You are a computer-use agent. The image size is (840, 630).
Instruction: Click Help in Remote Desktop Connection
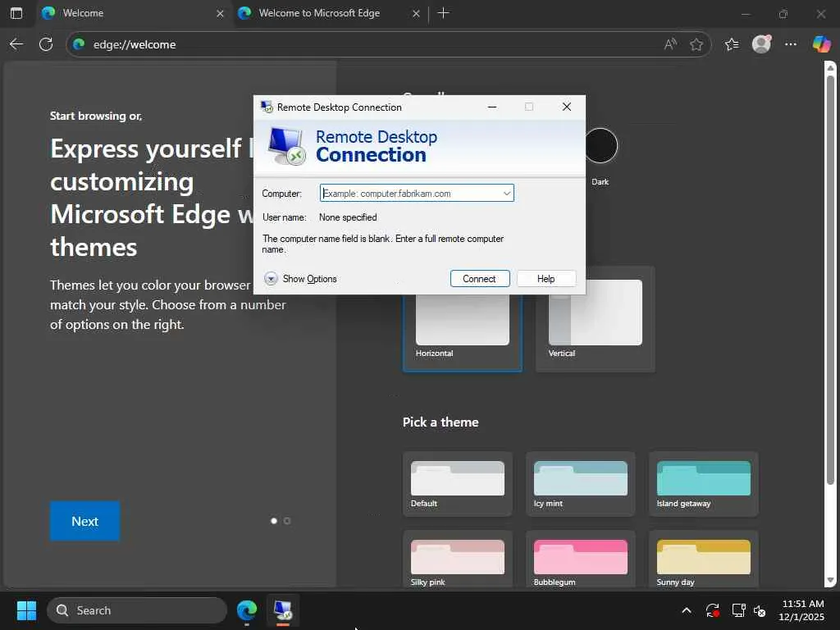546,279
